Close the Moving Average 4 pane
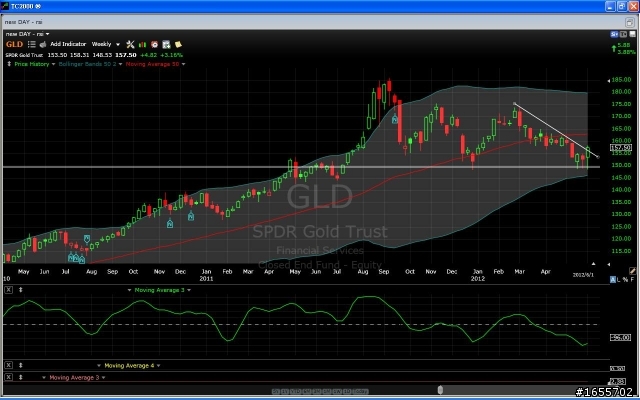The height and width of the screenshot is (400, 640). click(x=9, y=365)
